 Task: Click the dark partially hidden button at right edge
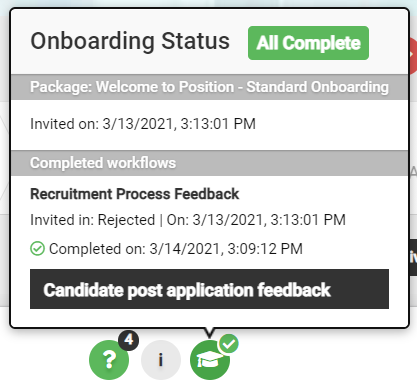[x=413, y=257]
